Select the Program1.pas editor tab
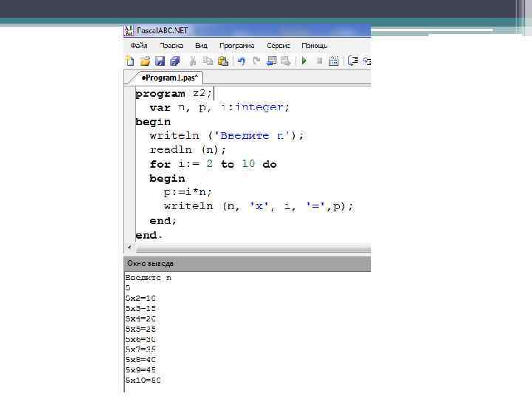This screenshot has height=399, width=532. [x=169, y=78]
